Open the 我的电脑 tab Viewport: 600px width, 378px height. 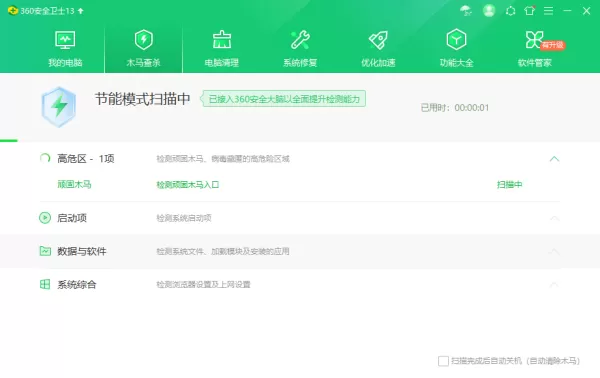click(65, 49)
